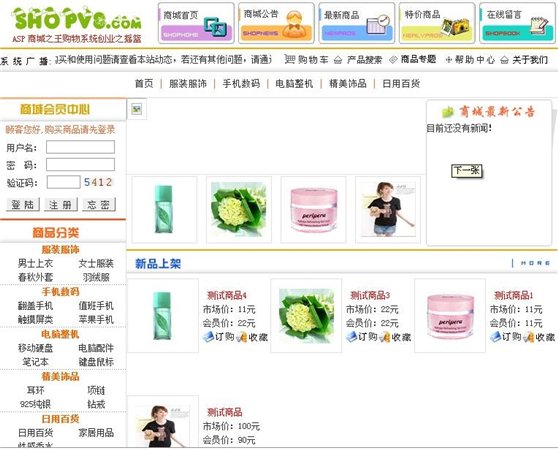Click the 用户名 input field
Viewport: 558px width, 450px height.
point(80,147)
